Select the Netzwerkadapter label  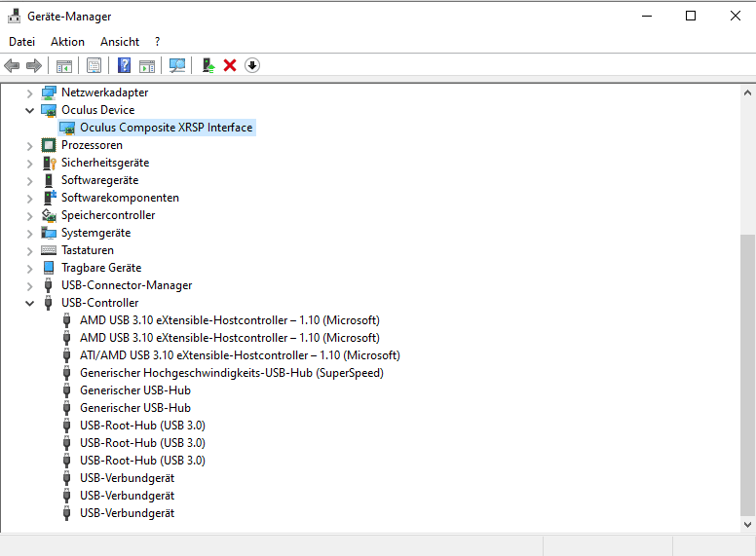104,93
